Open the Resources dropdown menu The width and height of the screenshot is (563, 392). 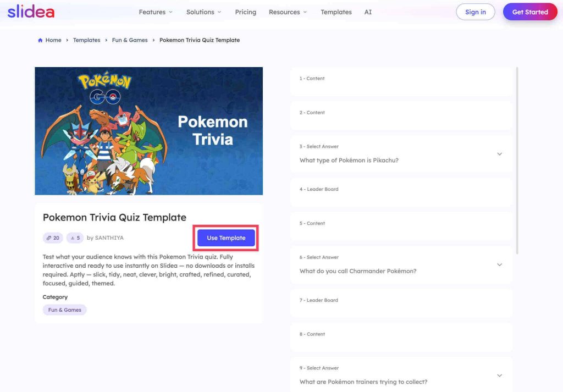tap(288, 12)
